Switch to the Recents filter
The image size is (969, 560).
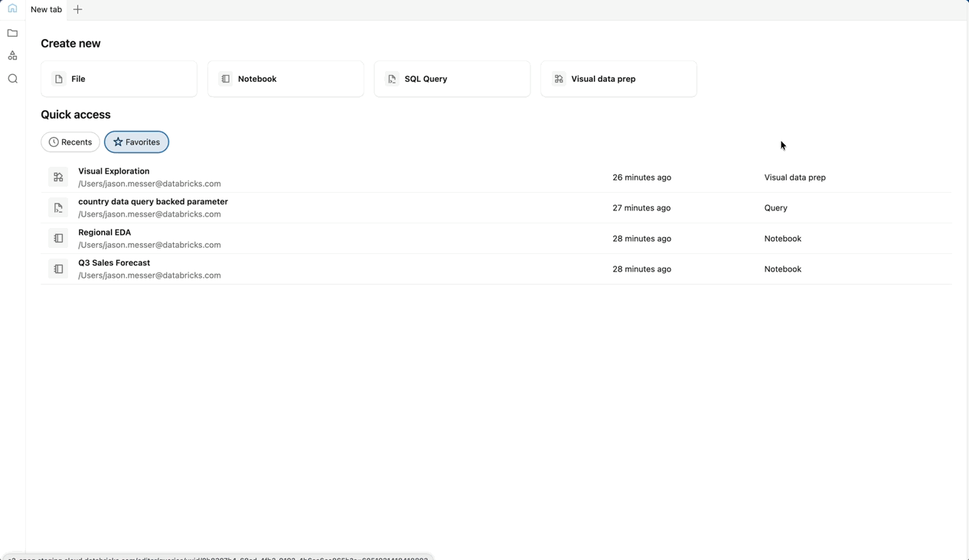coord(70,142)
